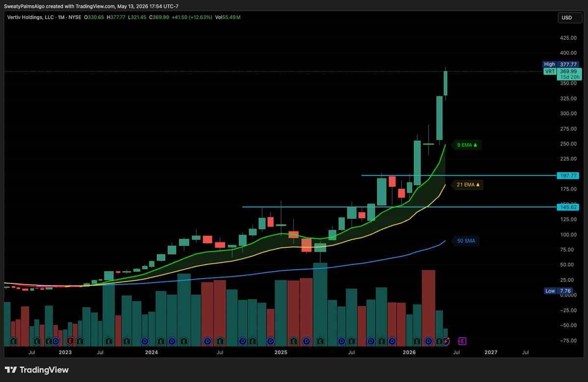Click the magenta upcoming earnings E icon
The image size is (588, 382).
[x=462, y=341]
